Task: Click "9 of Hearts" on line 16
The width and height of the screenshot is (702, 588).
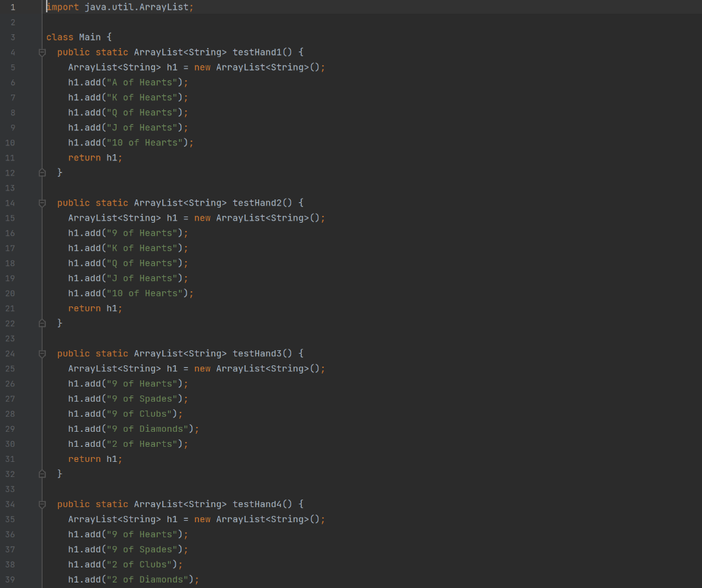Action: pyautogui.click(x=142, y=233)
